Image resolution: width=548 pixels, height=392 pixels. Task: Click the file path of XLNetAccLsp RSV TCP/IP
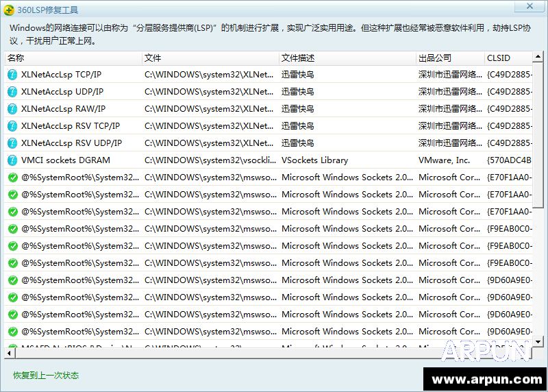(x=209, y=126)
